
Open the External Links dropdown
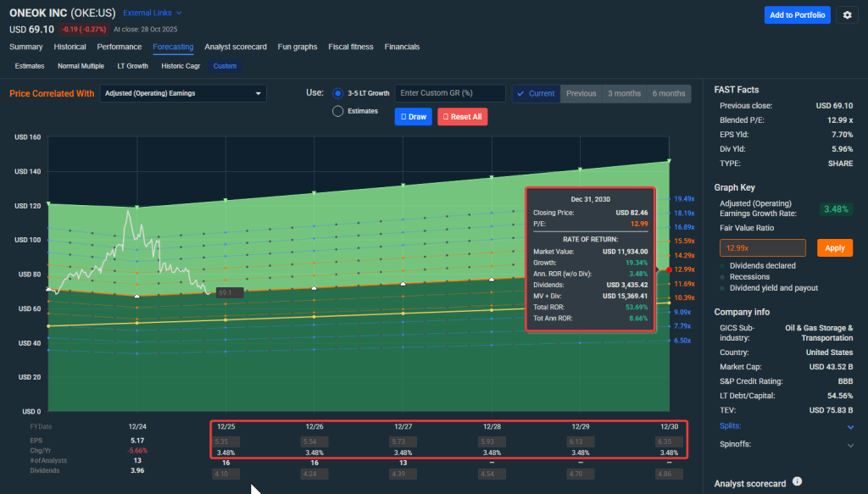pos(153,14)
